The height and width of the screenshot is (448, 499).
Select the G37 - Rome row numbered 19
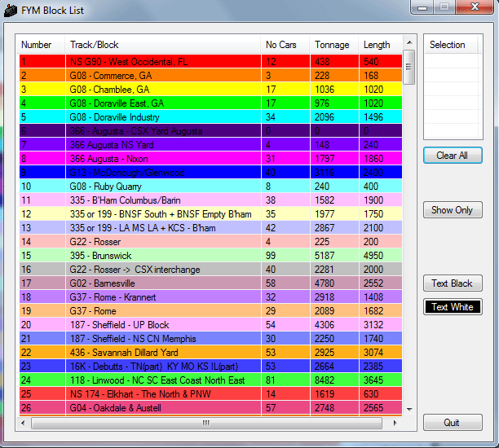[x=210, y=310]
